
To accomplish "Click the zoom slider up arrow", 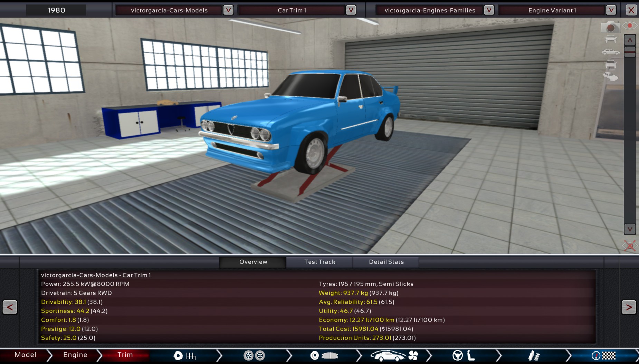I will pyautogui.click(x=630, y=40).
